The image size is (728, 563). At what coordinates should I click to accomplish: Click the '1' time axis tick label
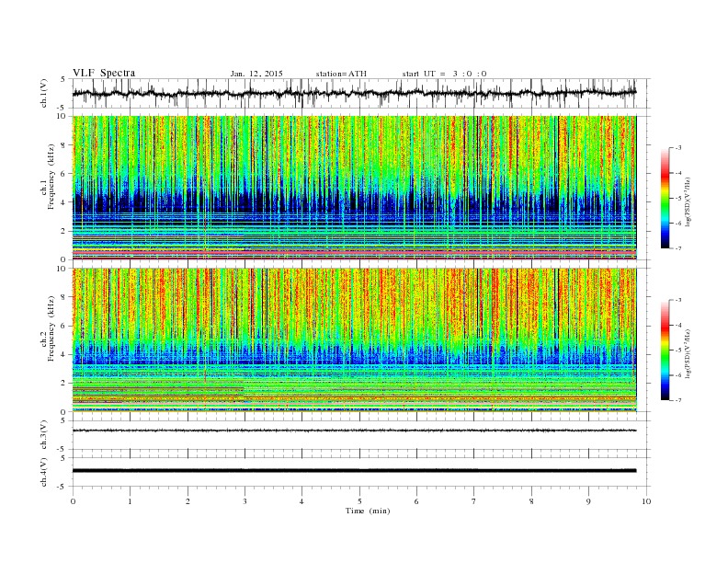130,501
